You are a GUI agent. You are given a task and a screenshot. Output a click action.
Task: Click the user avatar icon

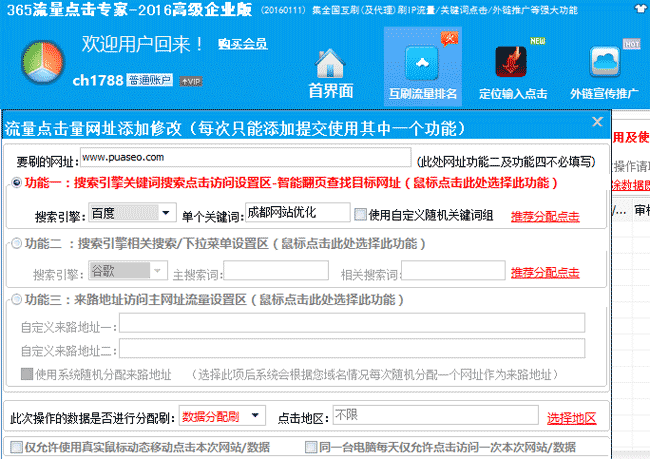(x=37, y=63)
